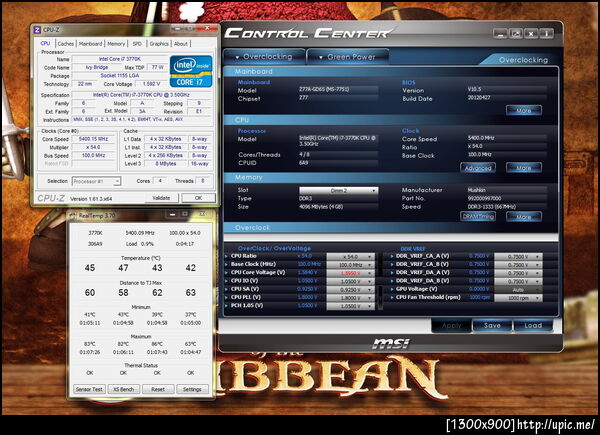600x435 pixels.
Task: Save the overclock profile
Action: point(492,325)
